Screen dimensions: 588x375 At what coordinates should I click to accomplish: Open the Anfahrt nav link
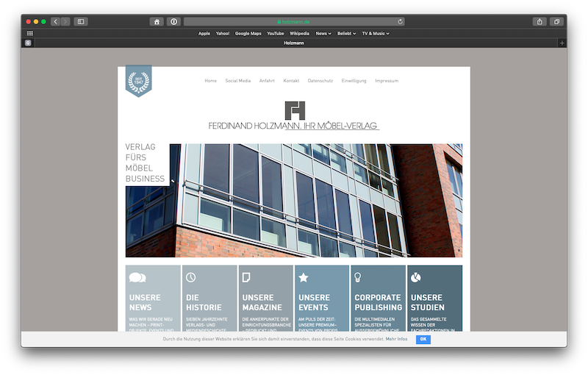pyautogui.click(x=267, y=81)
